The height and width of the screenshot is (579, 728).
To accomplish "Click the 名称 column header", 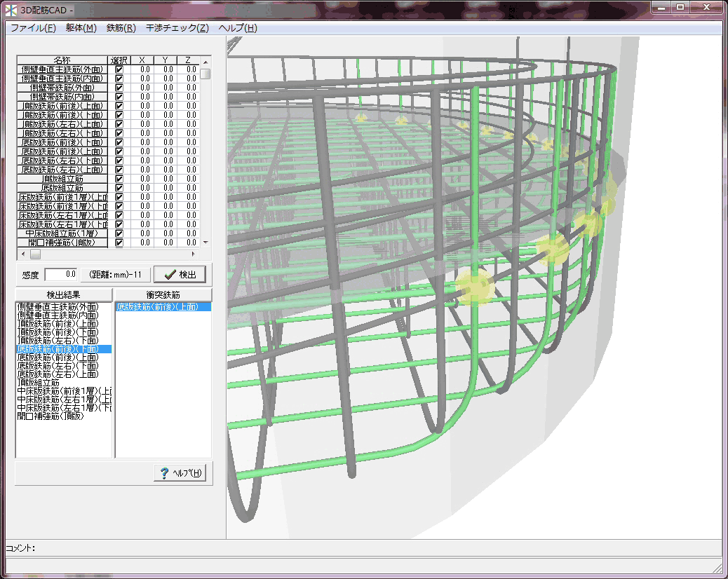I will tap(62, 60).
